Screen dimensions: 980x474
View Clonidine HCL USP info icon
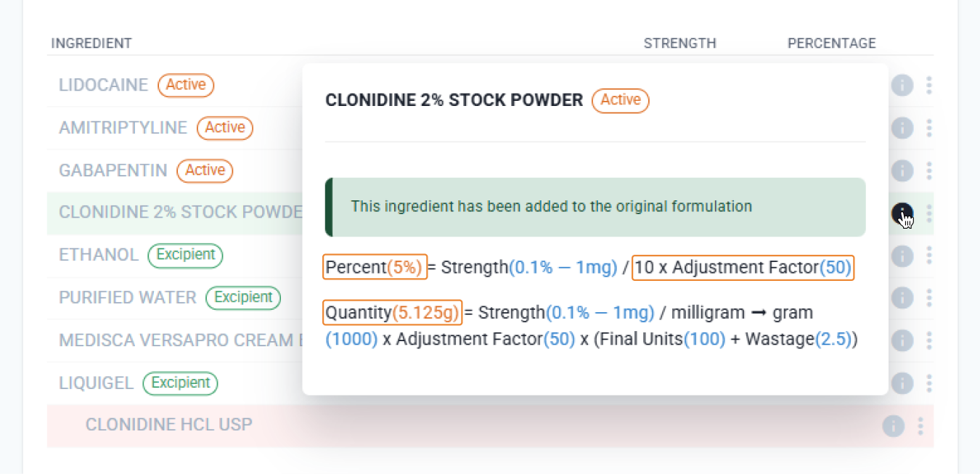[x=893, y=426]
